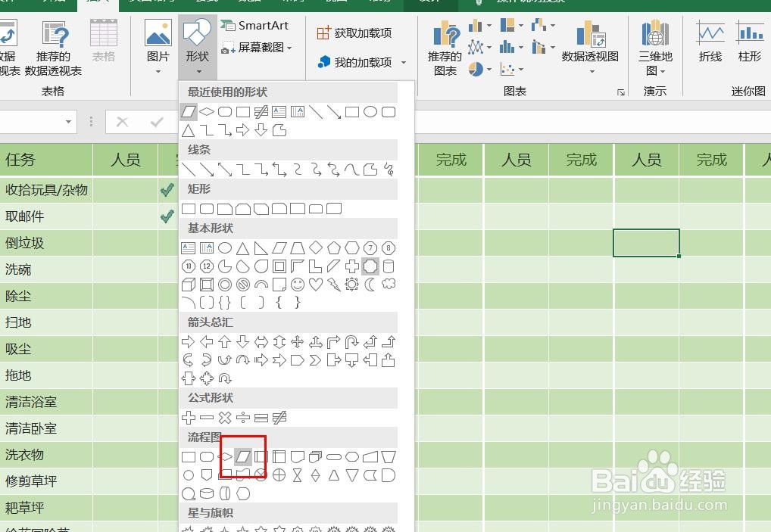Screen dimensions: 771x532
Task: Click the formula bar cancel X
Action: 123,122
